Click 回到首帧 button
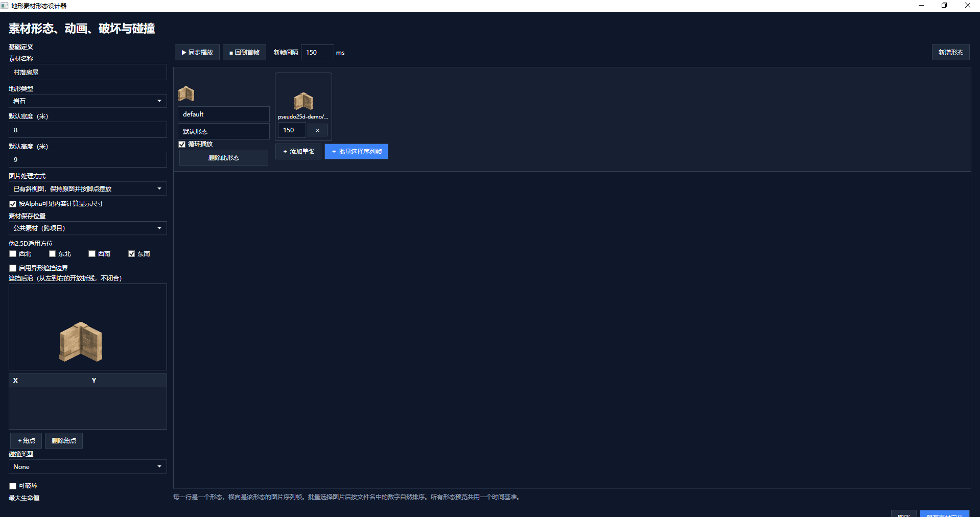The image size is (980, 517). pyautogui.click(x=244, y=53)
